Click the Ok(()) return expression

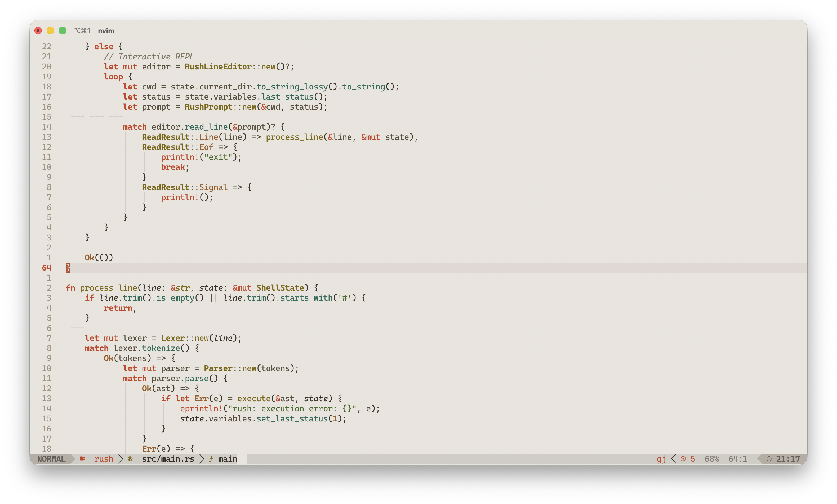pos(99,258)
